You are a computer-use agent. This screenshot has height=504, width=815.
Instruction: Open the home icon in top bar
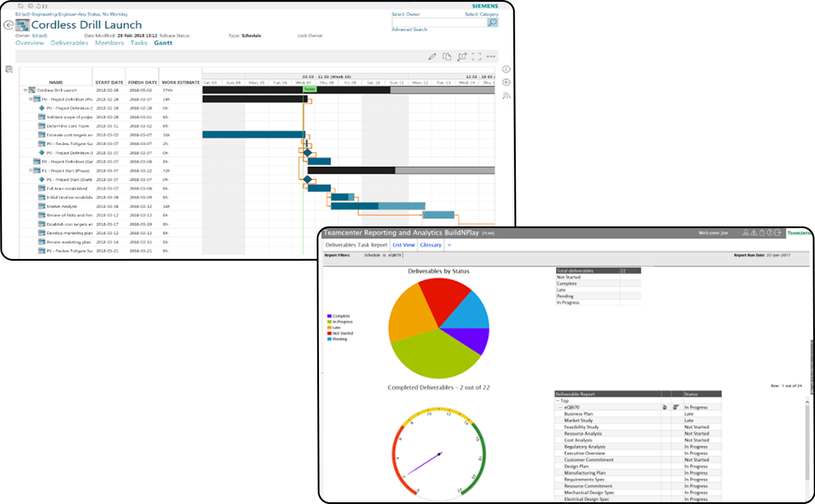22,6
